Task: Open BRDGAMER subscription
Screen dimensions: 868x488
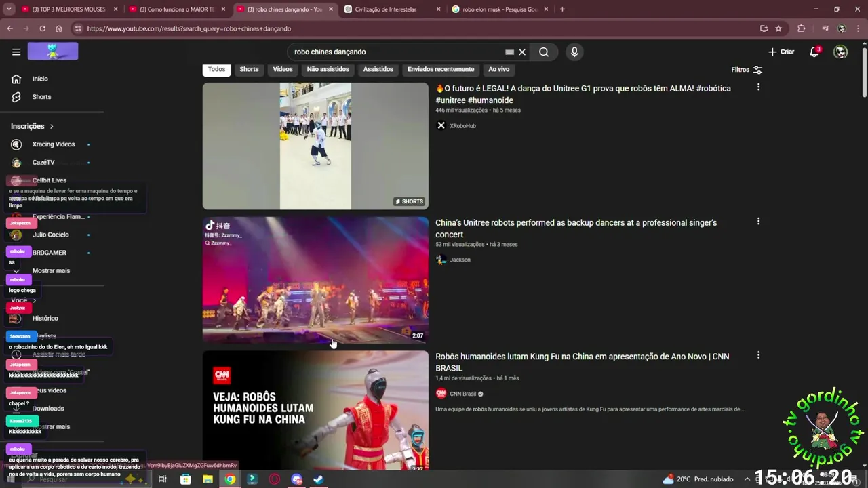Action: point(51,253)
